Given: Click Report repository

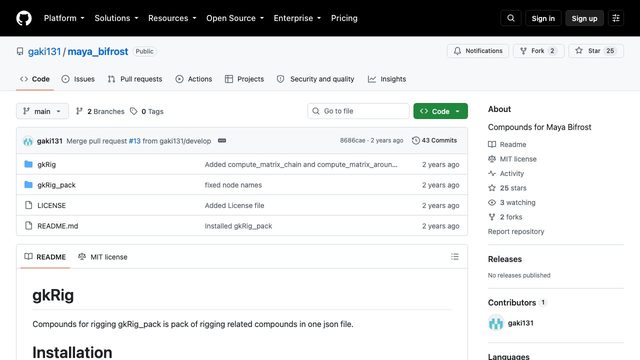Looking at the screenshot, I should point(516,231).
